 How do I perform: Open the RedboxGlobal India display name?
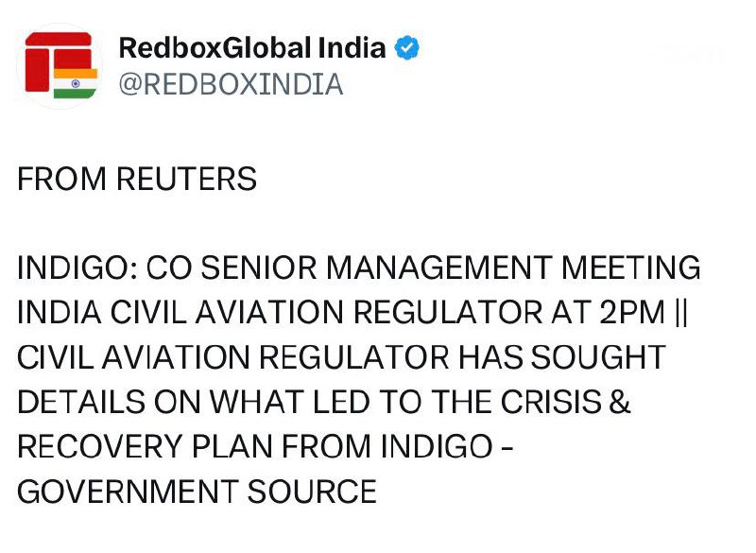click(x=252, y=47)
